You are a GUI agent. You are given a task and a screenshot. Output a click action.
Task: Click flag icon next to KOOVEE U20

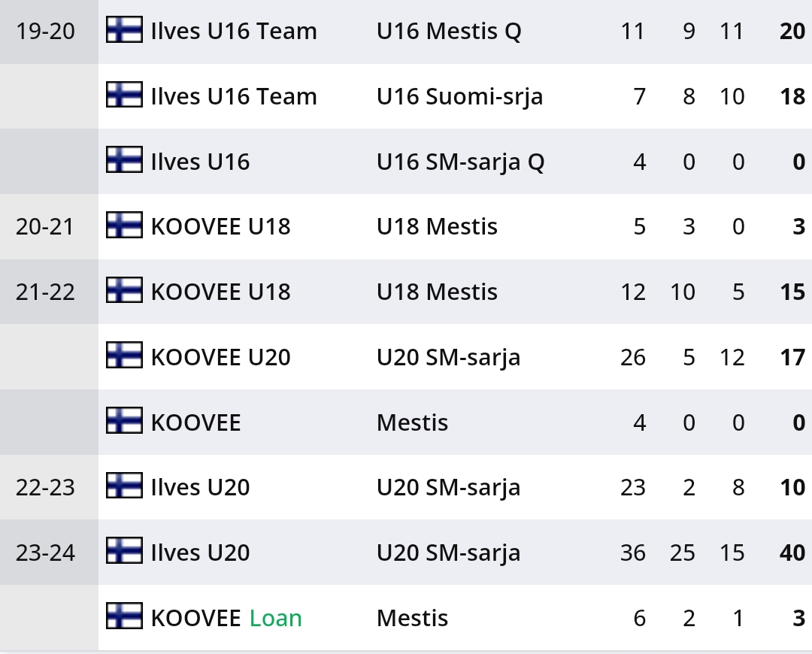point(124,356)
